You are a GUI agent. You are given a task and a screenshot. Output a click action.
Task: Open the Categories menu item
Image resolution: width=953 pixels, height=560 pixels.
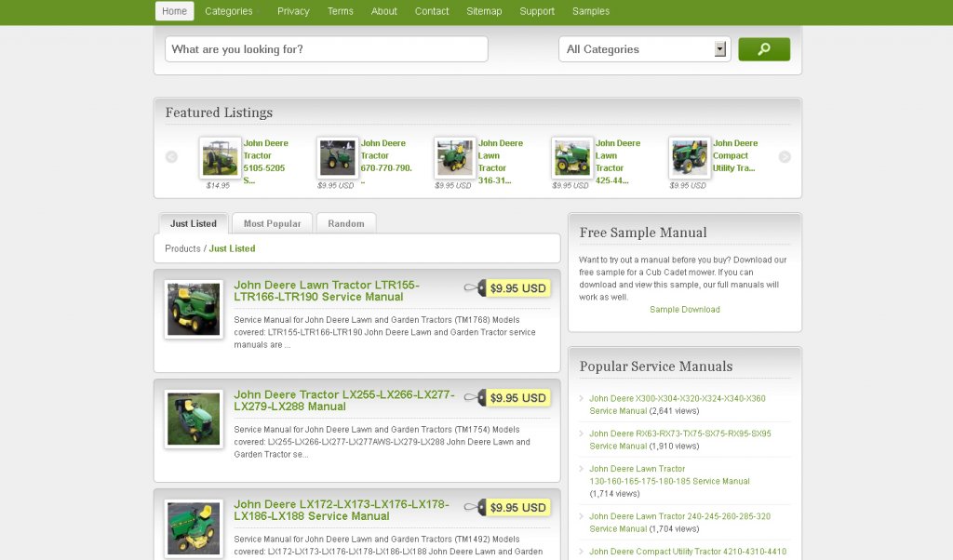[x=229, y=11]
